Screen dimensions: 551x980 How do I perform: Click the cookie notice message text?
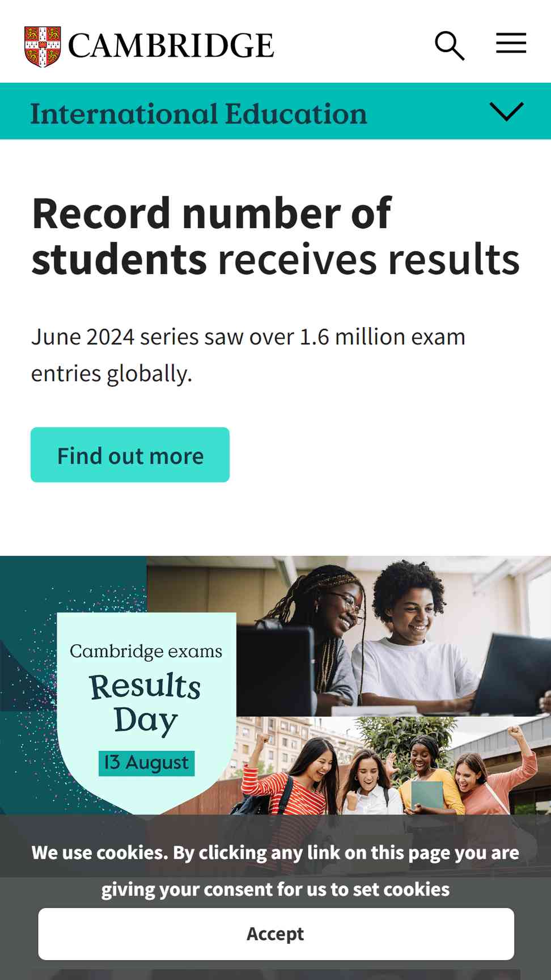point(275,871)
